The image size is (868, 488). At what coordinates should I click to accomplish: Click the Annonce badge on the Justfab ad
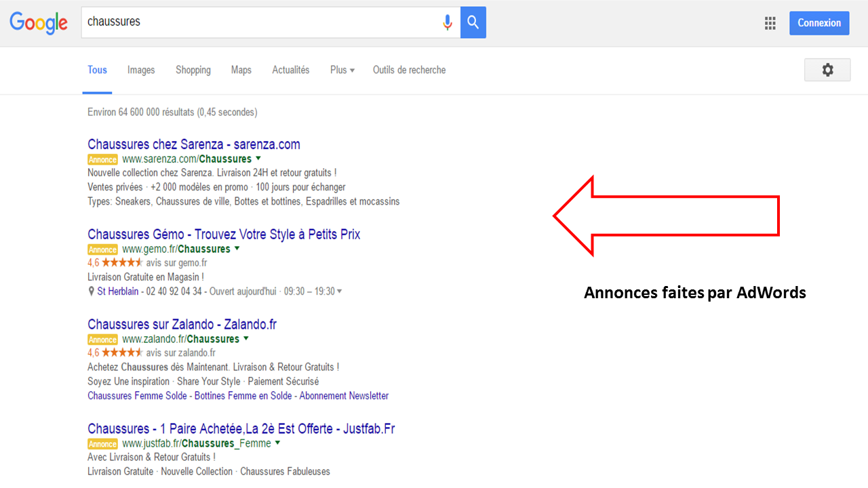click(102, 445)
